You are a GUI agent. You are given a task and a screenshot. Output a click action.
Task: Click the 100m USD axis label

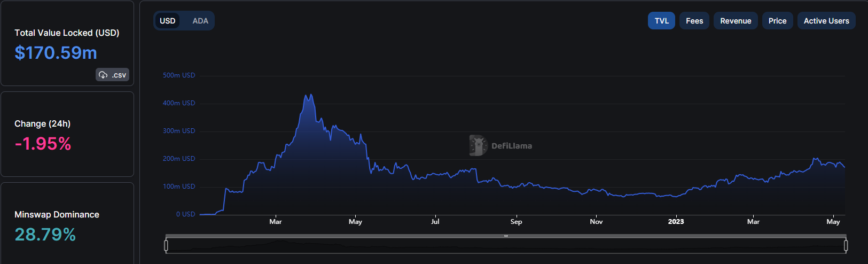179,187
